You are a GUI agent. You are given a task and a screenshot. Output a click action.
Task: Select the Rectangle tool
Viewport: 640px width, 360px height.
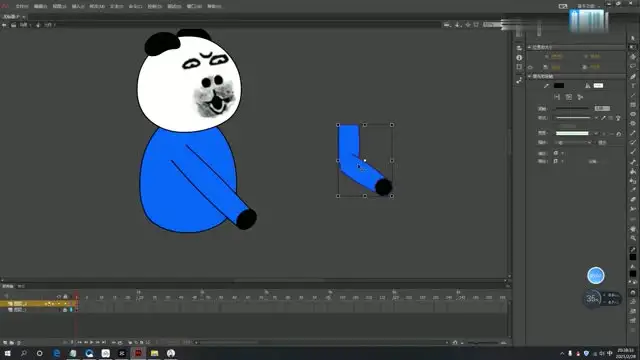(x=633, y=105)
